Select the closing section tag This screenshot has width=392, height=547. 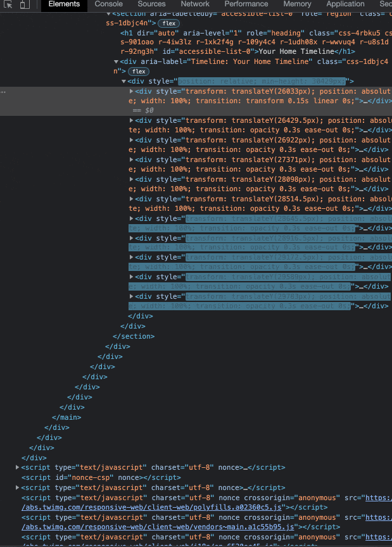click(134, 336)
